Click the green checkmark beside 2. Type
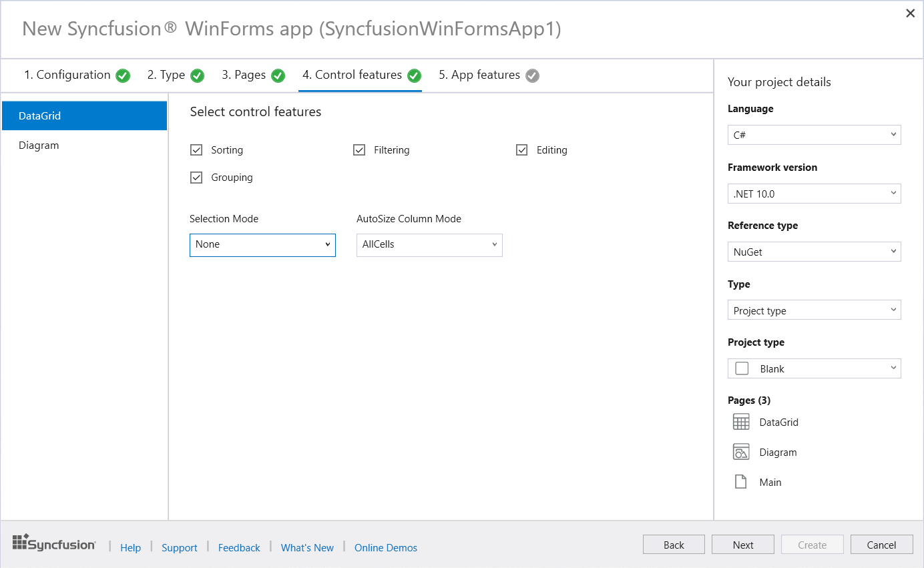The image size is (924, 568). [x=197, y=75]
